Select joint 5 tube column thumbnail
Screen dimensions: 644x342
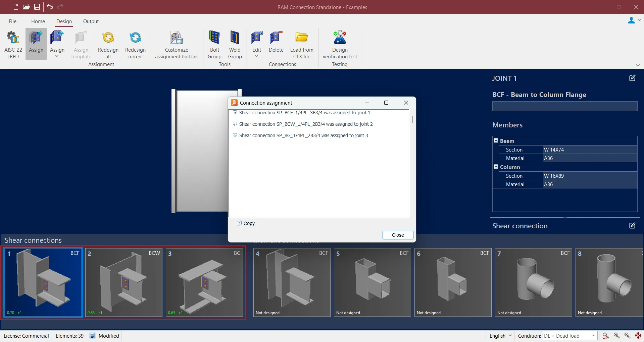coord(373,282)
